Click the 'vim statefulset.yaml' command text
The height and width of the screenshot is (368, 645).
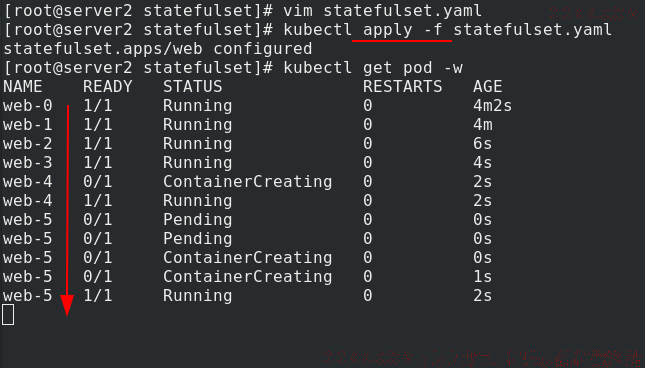[382, 11]
